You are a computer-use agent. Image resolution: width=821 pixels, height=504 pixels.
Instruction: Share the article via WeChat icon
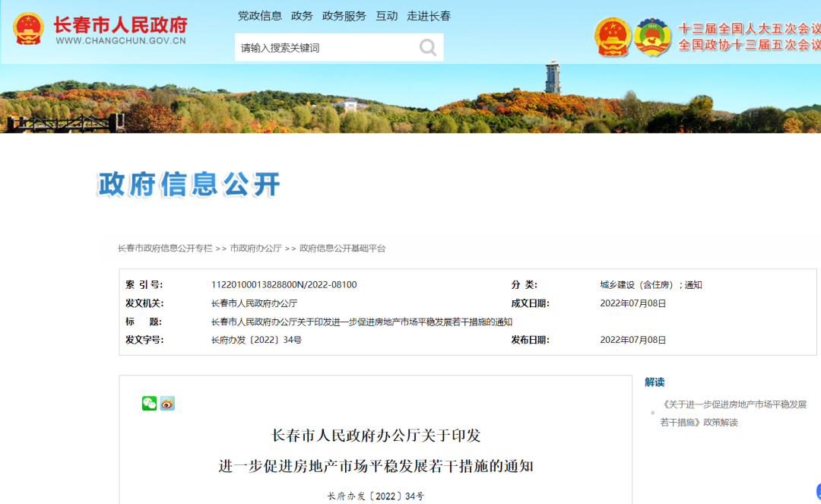(150, 404)
